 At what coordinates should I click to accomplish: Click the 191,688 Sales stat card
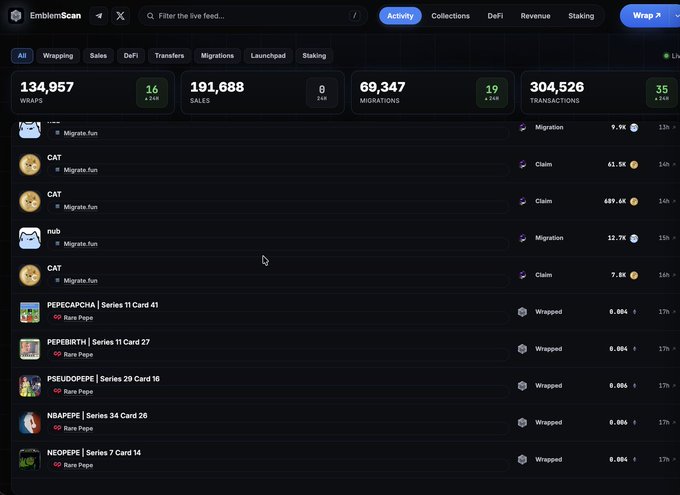pyautogui.click(x=262, y=92)
